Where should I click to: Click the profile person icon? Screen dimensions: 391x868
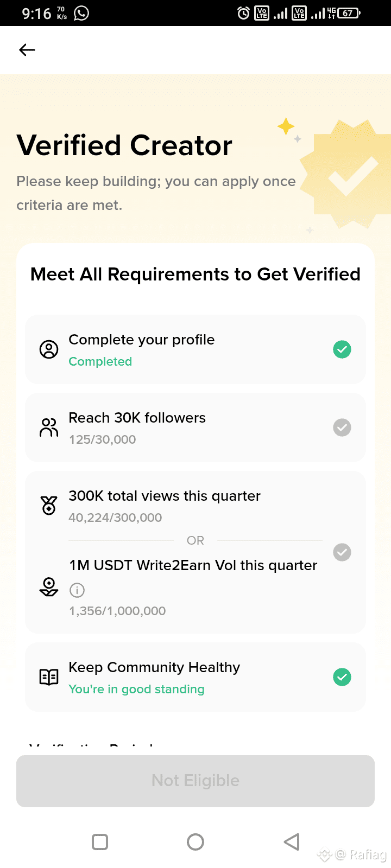[49, 349]
